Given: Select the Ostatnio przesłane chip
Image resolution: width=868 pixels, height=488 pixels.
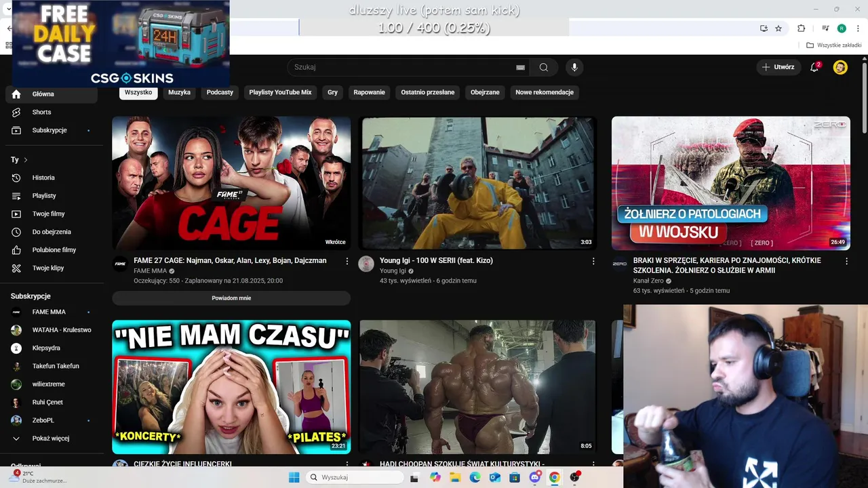Looking at the screenshot, I should tap(428, 92).
